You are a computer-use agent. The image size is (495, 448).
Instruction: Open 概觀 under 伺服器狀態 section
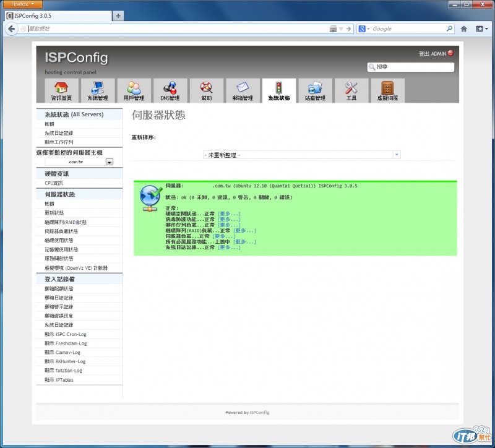point(49,204)
